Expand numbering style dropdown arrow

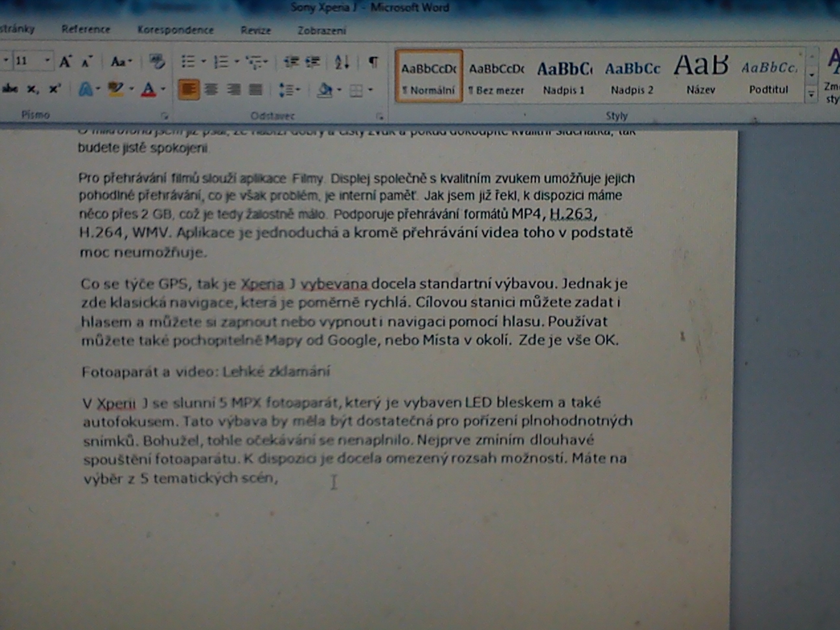pos(237,62)
